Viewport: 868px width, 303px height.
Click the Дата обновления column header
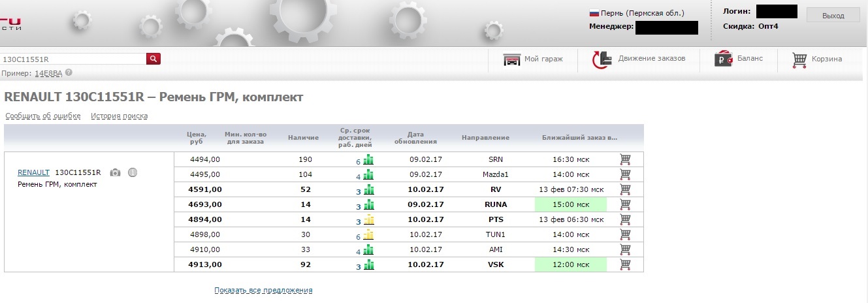[415, 138]
